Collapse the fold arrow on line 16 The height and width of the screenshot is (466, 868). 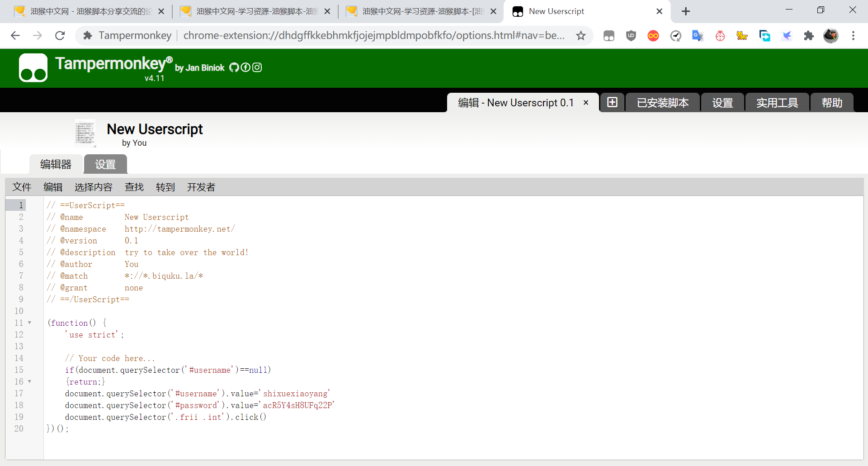point(30,381)
